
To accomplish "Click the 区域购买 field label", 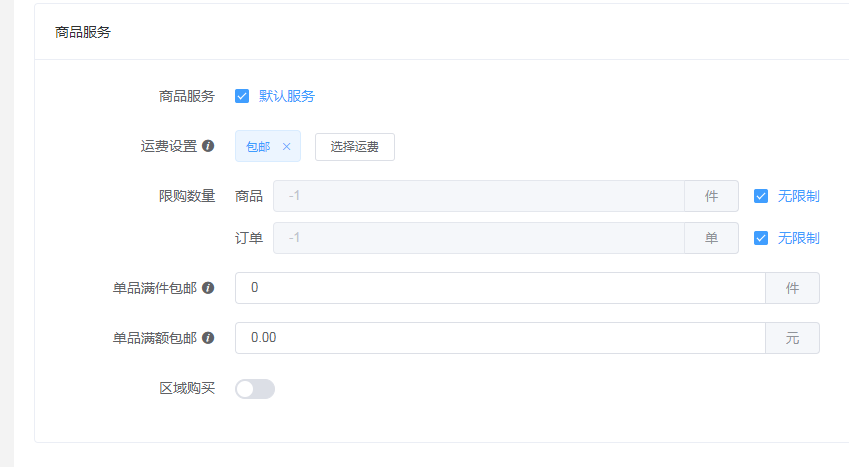I will pyautogui.click(x=187, y=388).
